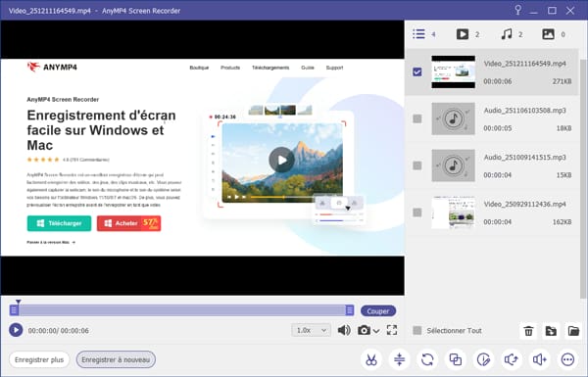Play the recorded video
Screen dimensions: 588x377
[x=16, y=330]
